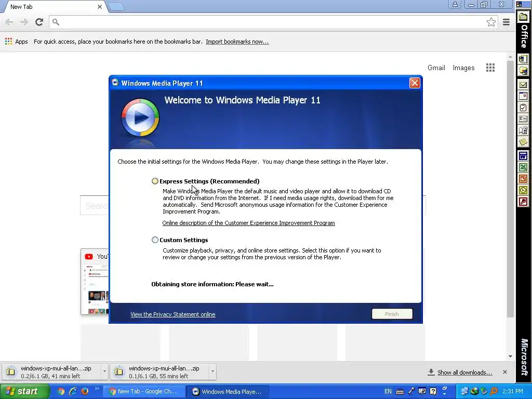Click Windows Media Player icon in dialog title bar

tap(115, 83)
